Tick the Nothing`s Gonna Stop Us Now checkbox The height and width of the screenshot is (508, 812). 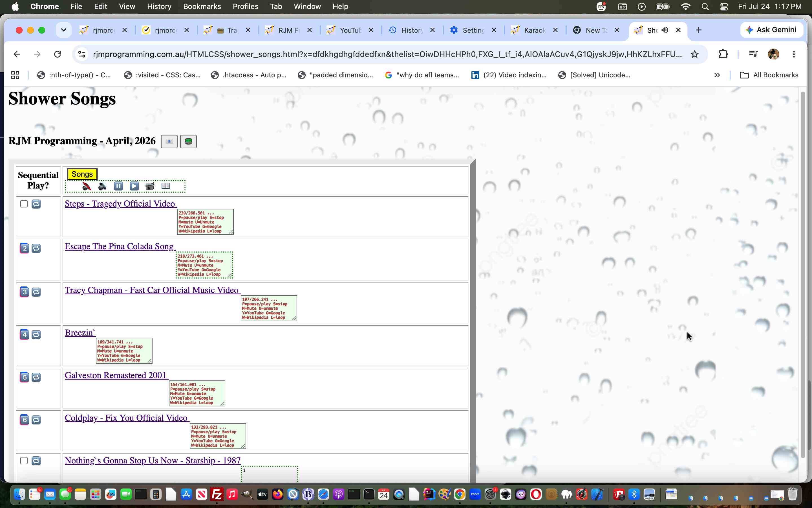[24, 461]
